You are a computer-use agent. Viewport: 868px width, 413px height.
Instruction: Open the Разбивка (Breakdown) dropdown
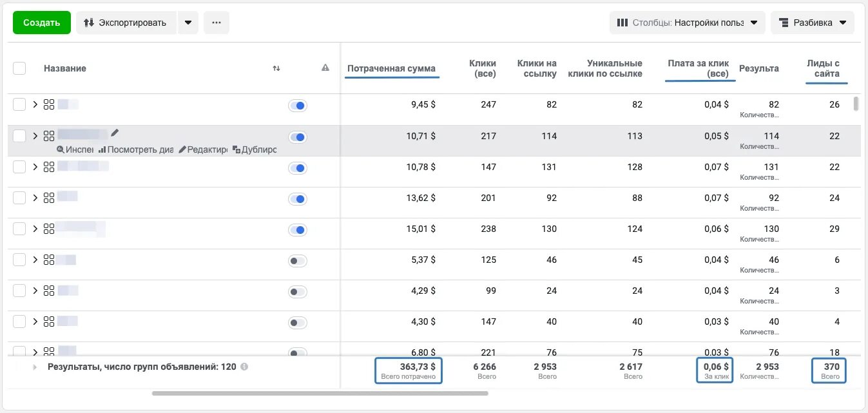812,23
